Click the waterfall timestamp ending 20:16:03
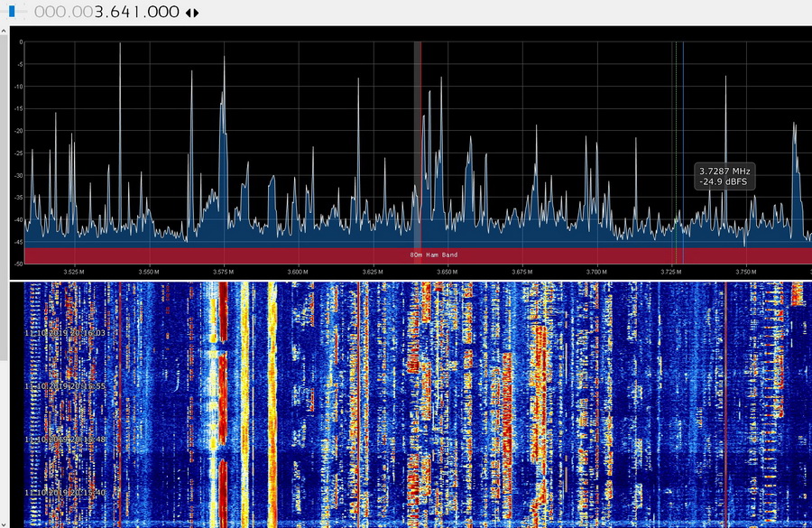Viewport: 812px width, 528px height. tap(66, 333)
